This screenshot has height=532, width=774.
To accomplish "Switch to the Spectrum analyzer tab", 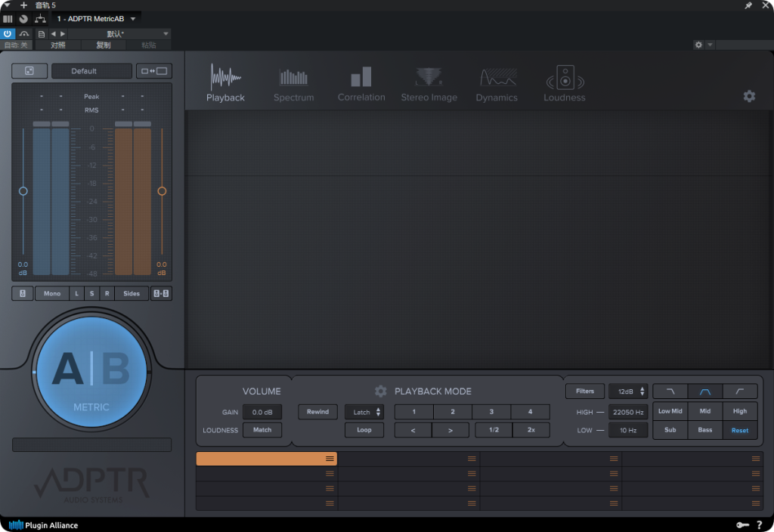I will click(x=294, y=85).
